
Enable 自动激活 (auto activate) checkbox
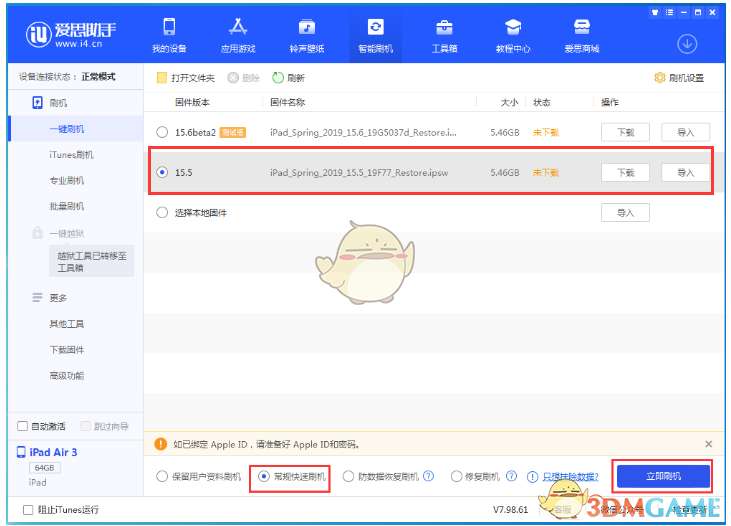(24, 426)
